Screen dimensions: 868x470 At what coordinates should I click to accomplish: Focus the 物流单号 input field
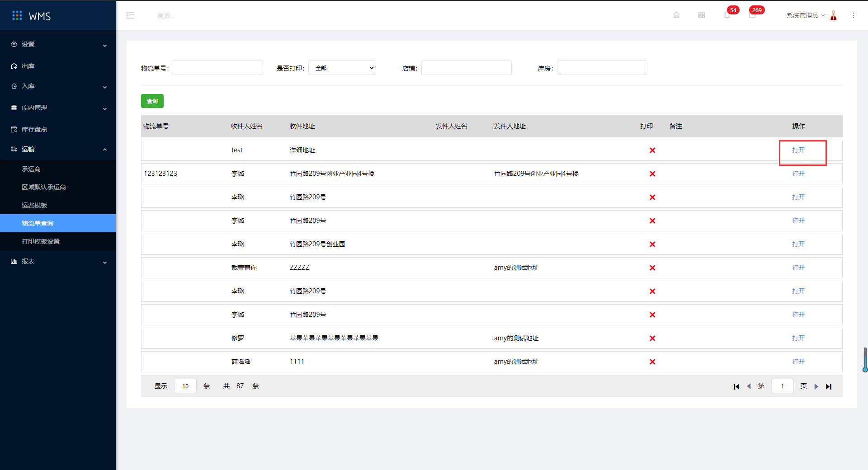pyautogui.click(x=218, y=68)
